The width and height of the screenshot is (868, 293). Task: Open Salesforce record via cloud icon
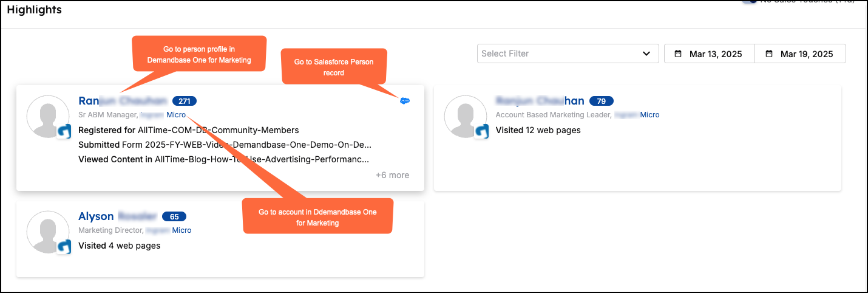[x=405, y=101]
